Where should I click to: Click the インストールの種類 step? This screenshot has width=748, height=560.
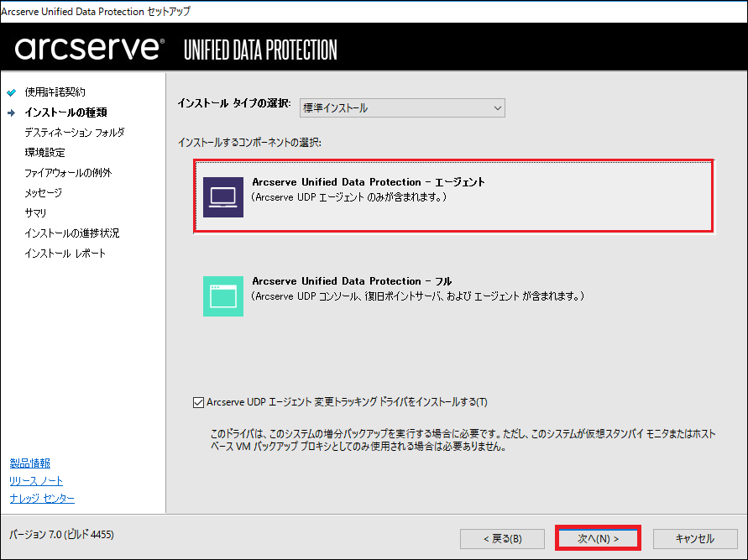click(x=65, y=113)
